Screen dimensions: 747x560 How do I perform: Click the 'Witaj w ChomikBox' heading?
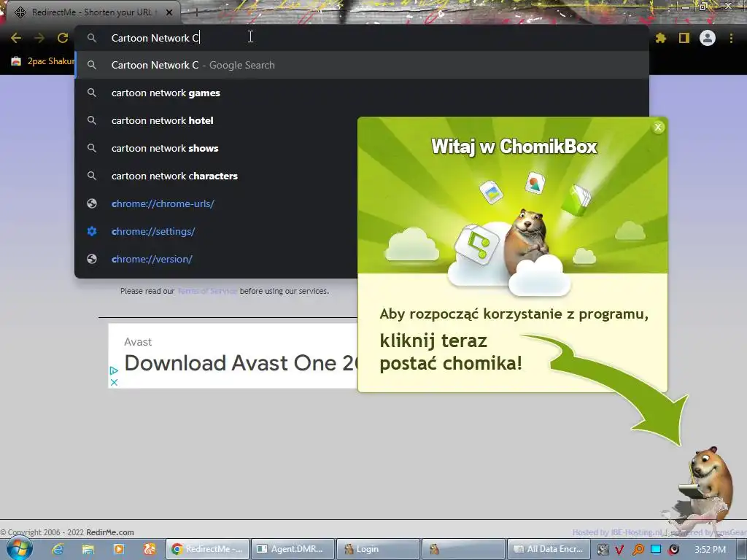click(514, 147)
